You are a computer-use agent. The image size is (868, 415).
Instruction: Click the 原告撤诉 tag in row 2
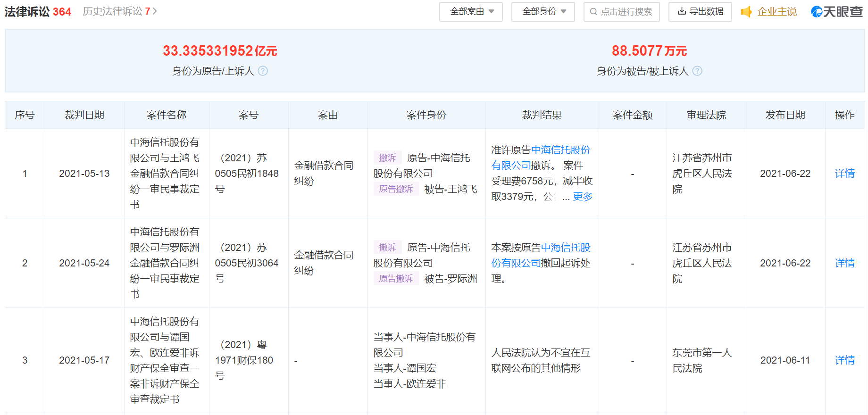tap(396, 279)
